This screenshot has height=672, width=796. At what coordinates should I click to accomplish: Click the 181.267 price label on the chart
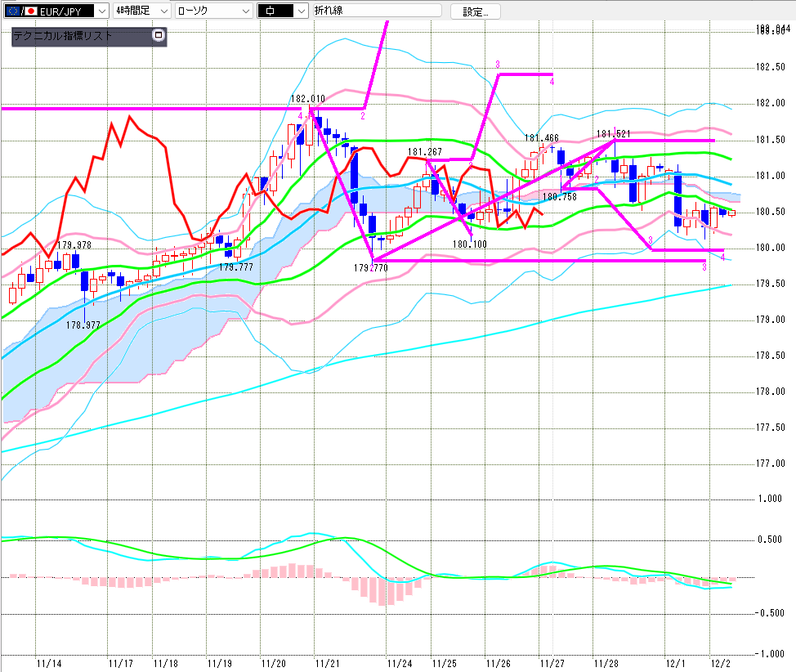click(424, 152)
